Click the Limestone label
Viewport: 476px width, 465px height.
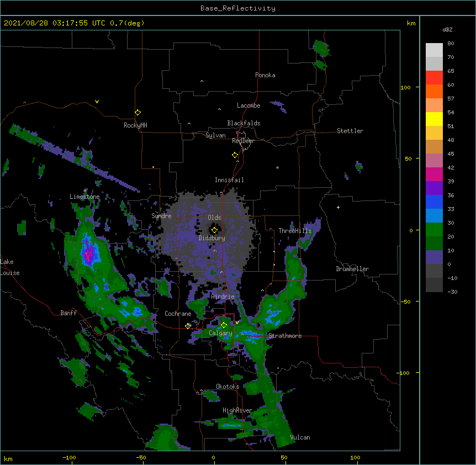pos(84,197)
